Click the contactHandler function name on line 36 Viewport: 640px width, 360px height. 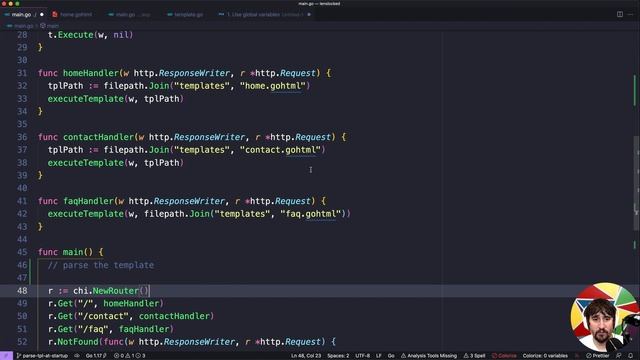pyautogui.click(x=98, y=137)
